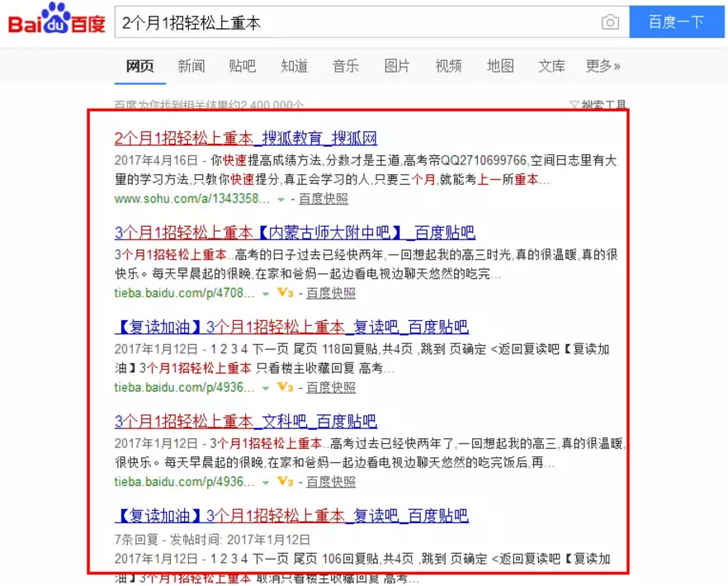The width and height of the screenshot is (728, 586).
Task: Expand the URL arrow under the 118回复贴 result
Action: 265,388
